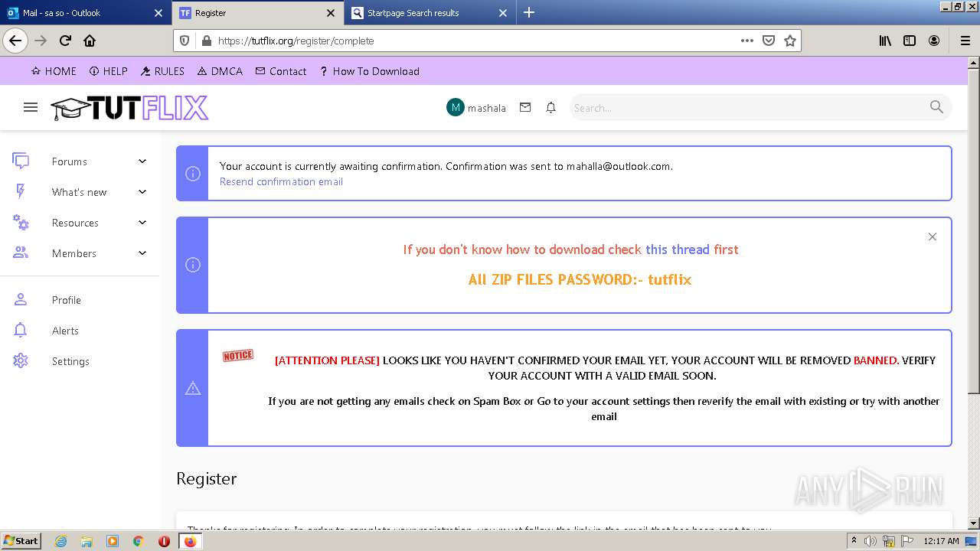Toggle the TutFlix sidebar hamburger menu
Viewport: 980px width, 551px height.
[x=31, y=107]
